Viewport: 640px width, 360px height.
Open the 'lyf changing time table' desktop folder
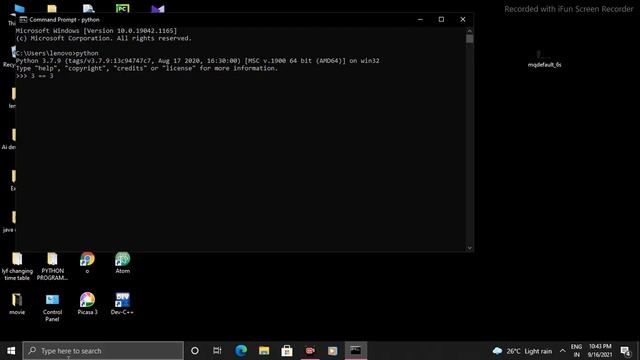(17, 267)
